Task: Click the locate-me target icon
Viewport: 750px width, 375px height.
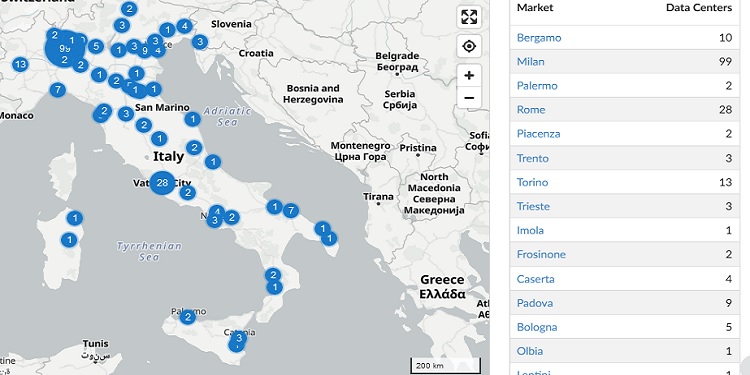Action: click(x=469, y=46)
